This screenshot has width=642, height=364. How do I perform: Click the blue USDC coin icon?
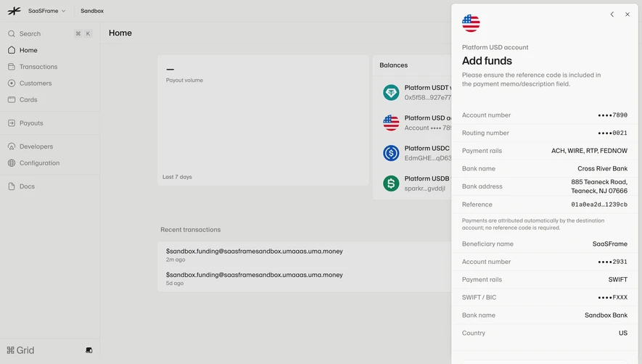pos(391,153)
